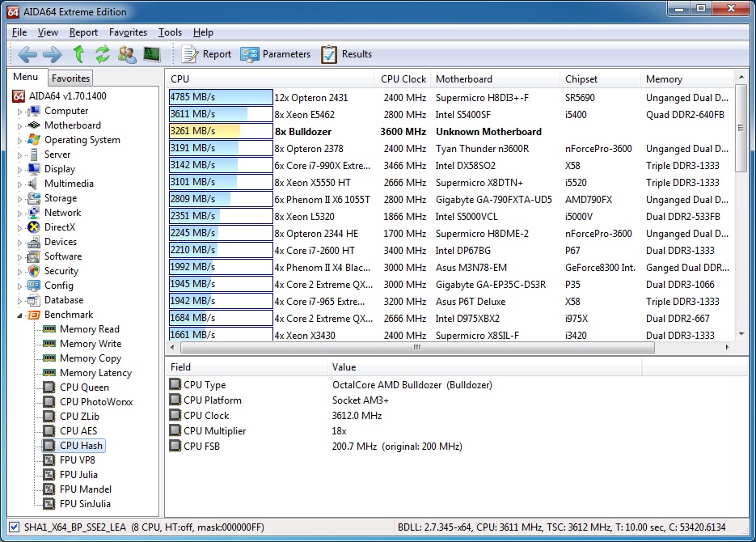Select the Security shield icon

pos(34,271)
